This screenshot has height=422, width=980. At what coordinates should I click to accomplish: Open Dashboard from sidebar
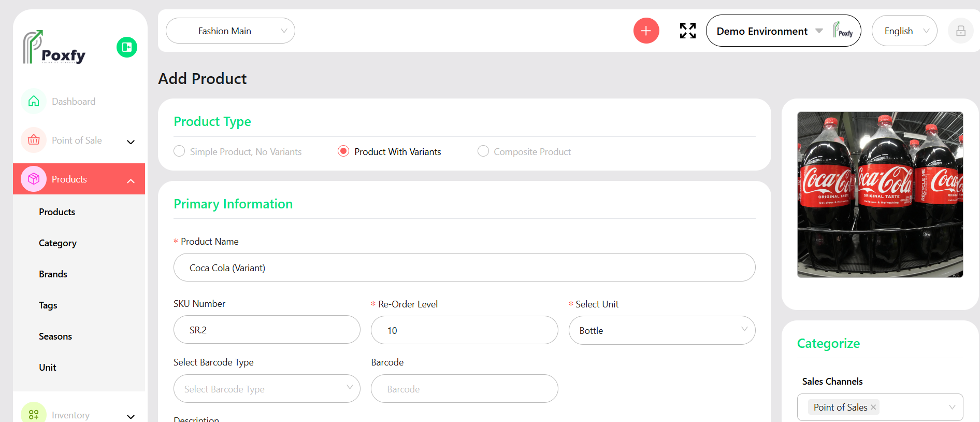pyautogui.click(x=74, y=101)
